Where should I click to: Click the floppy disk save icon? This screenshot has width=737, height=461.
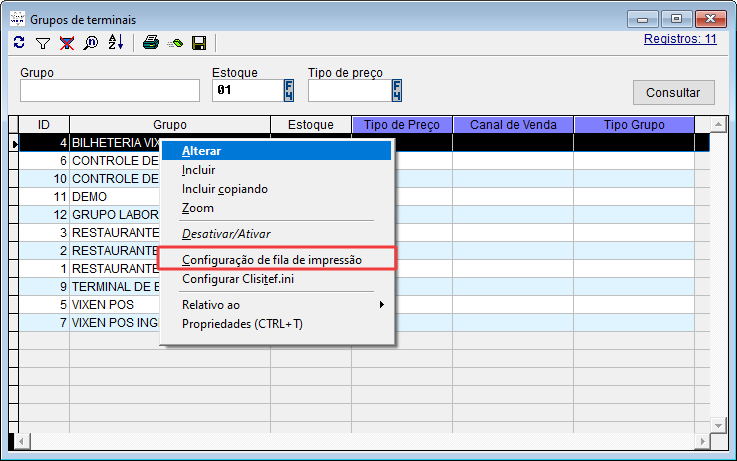(x=198, y=43)
